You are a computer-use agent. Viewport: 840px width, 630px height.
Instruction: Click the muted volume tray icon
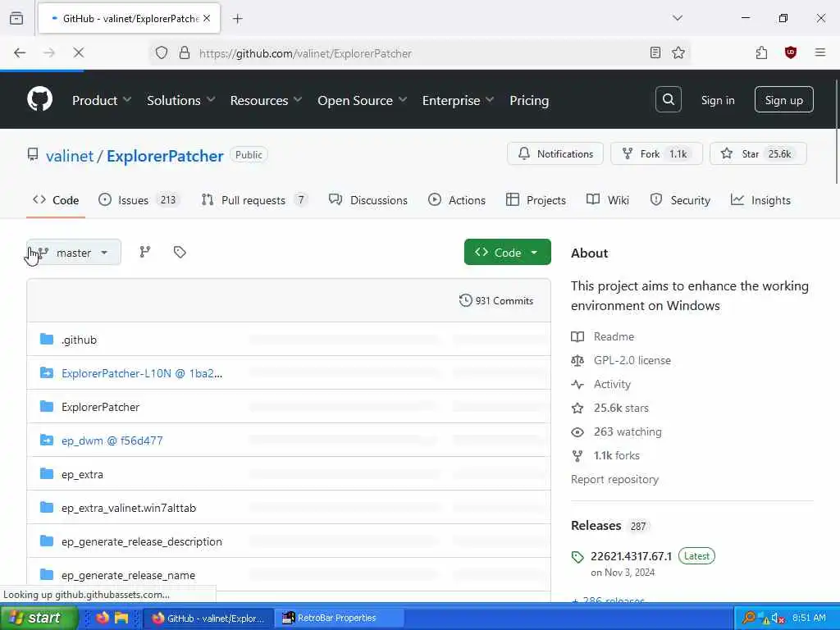click(x=778, y=619)
